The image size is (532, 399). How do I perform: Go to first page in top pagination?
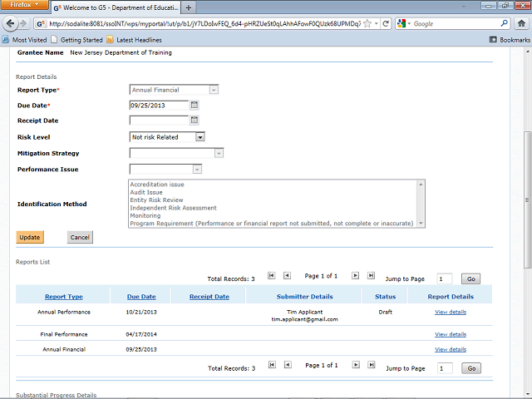click(271, 275)
